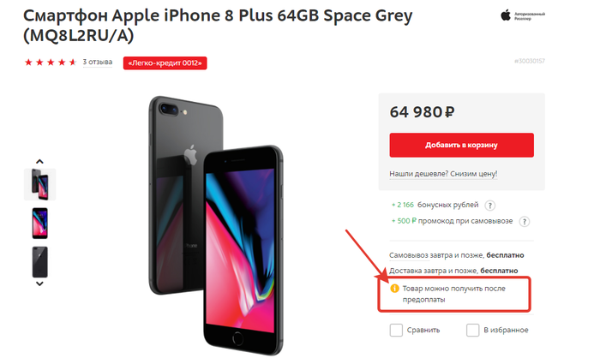Image resolution: width=600 pixels, height=364 pixels.
Task: Select the second thumbnail showing the phone front
Action: (x=39, y=223)
